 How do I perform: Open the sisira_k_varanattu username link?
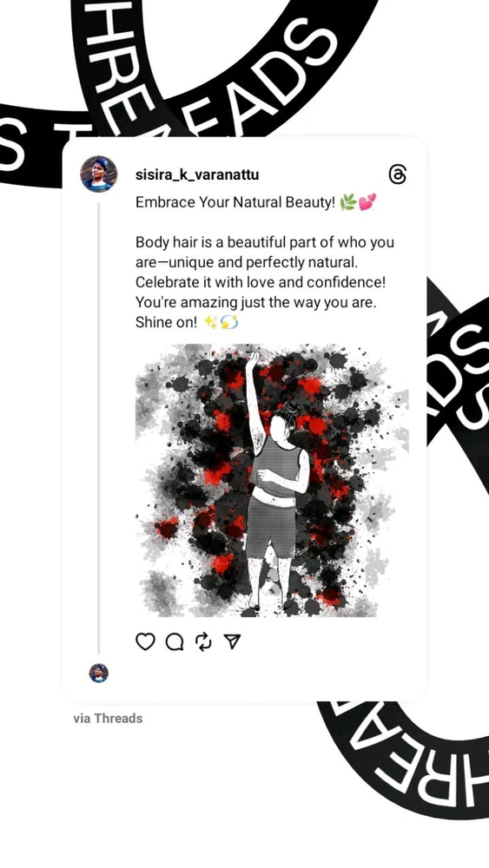click(197, 175)
